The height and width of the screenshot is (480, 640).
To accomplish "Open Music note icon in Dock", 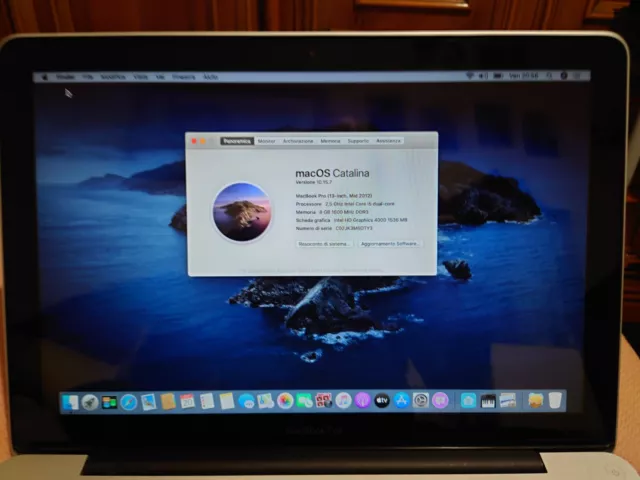I will [x=344, y=401].
